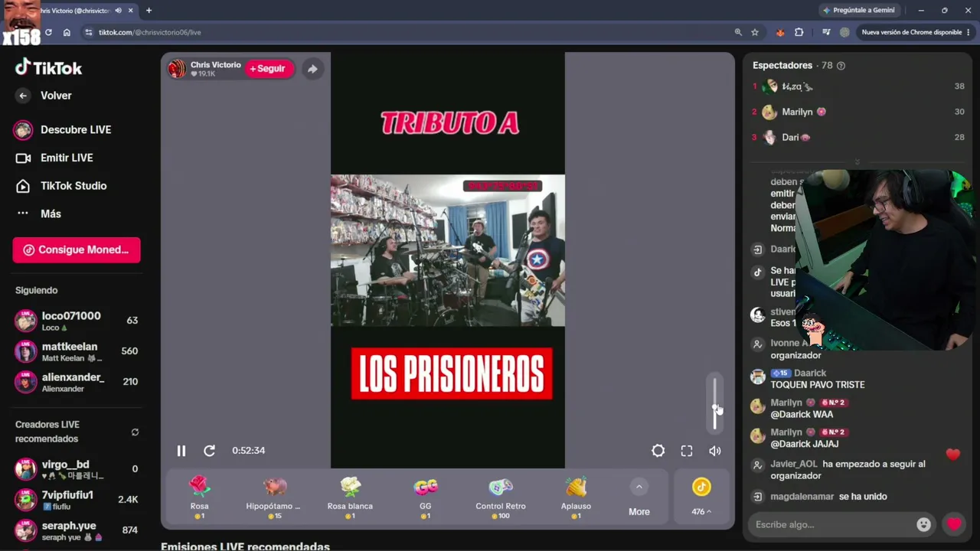The height and width of the screenshot is (551, 980).
Task: Open 7vipfiufiu1's recommended live
Action: (x=77, y=500)
